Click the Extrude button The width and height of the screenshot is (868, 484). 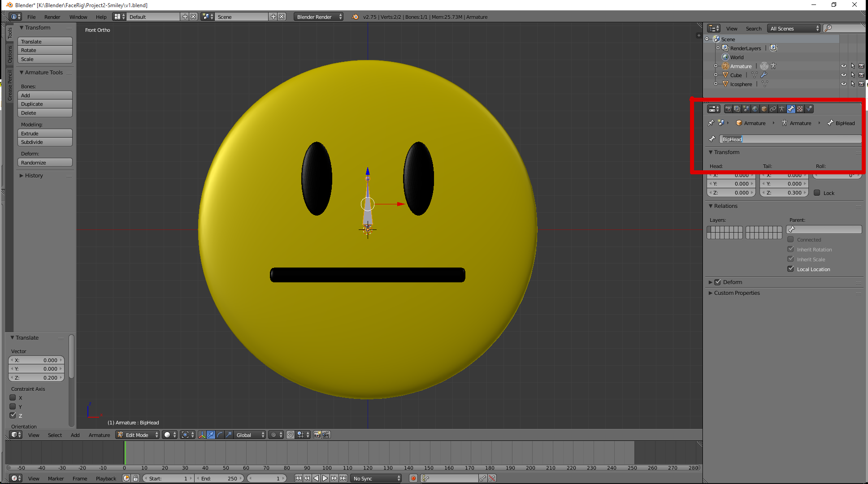[45, 133]
